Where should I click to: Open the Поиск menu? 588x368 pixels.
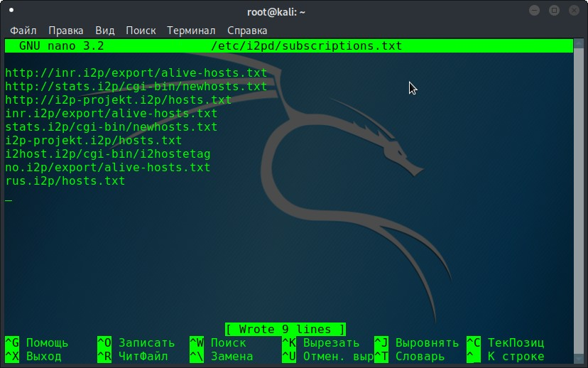click(x=141, y=31)
